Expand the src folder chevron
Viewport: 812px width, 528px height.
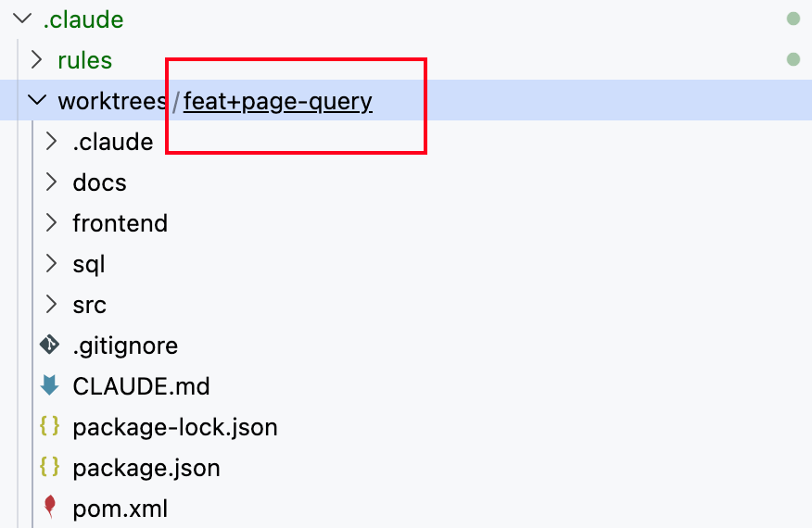pyautogui.click(x=51, y=305)
